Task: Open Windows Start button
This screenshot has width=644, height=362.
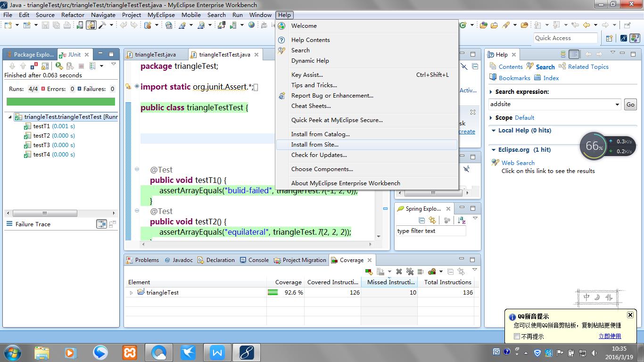Action: (12, 352)
